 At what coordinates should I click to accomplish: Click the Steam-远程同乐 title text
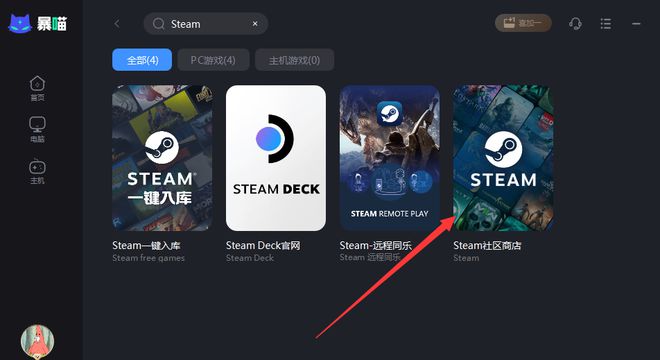point(375,245)
